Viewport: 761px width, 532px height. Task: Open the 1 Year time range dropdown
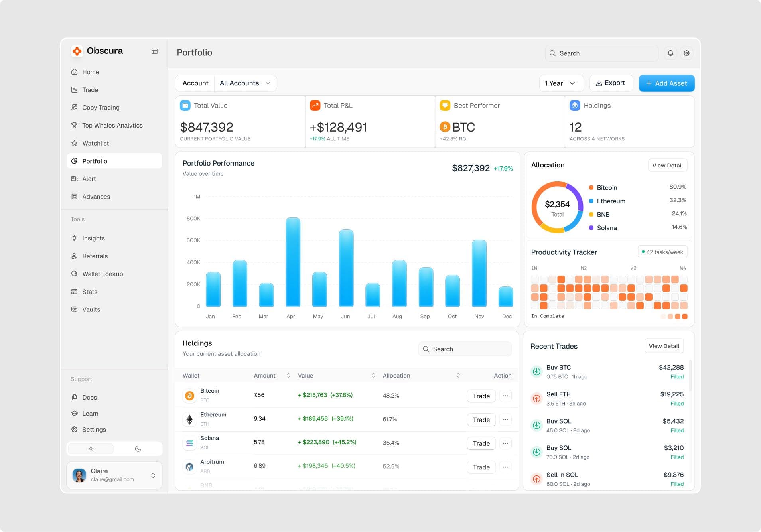pyautogui.click(x=561, y=83)
